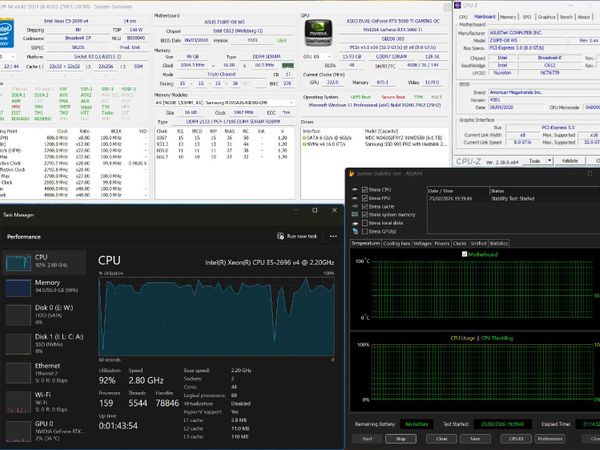Screen dimensions: 600x450
Task: Select Disk 0 (E: W:) in Task Manager
Action: click(44, 314)
